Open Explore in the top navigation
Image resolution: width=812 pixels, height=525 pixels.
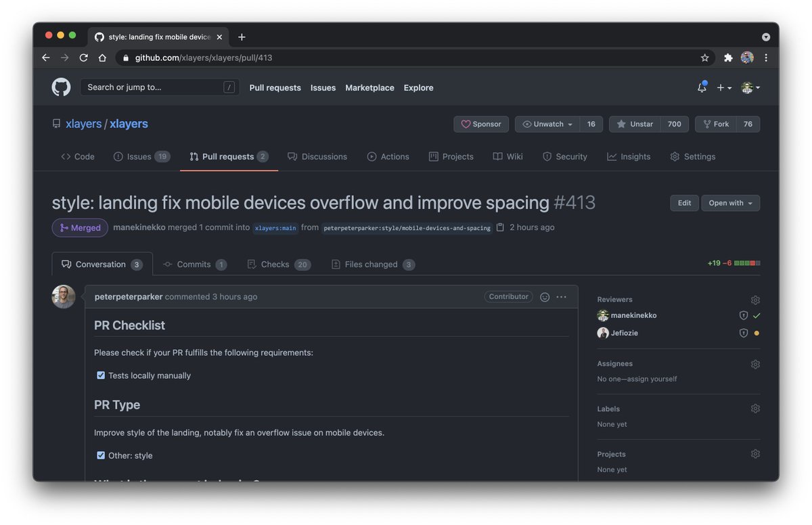click(419, 87)
